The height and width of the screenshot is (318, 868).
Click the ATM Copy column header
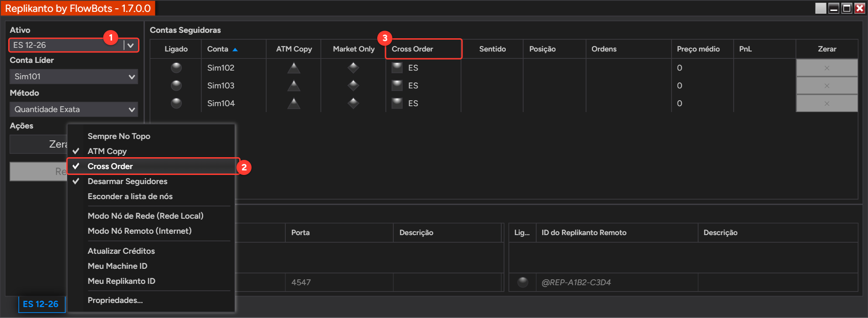click(x=294, y=49)
